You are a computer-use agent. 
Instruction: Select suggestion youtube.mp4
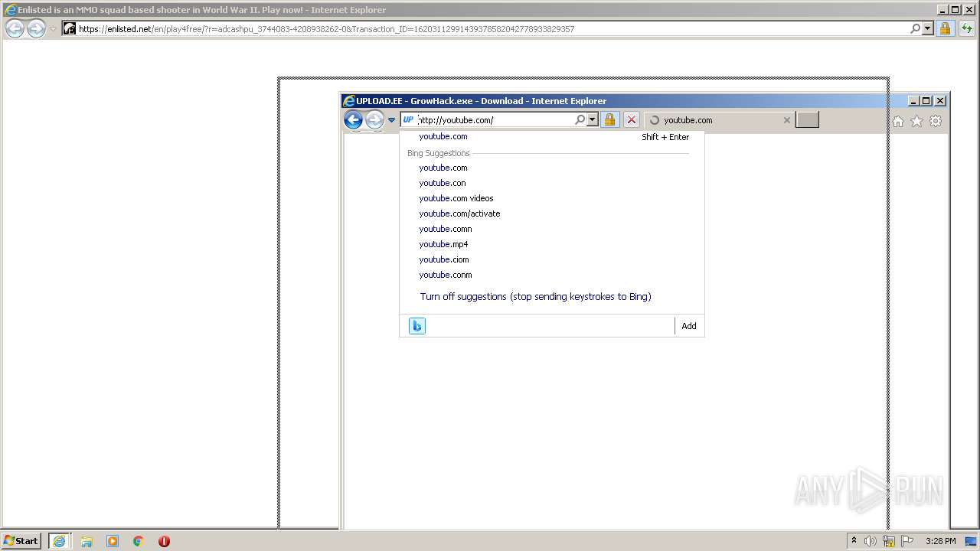click(551, 244)
